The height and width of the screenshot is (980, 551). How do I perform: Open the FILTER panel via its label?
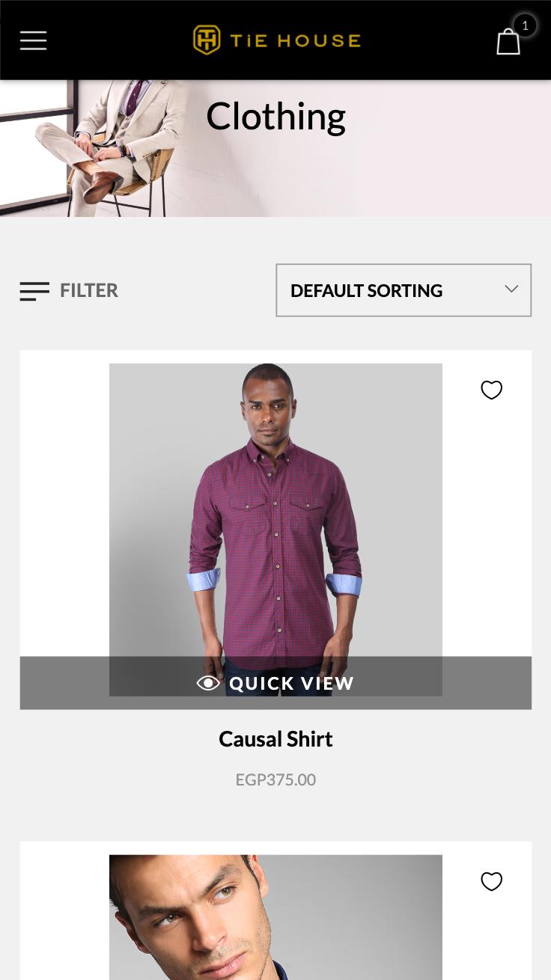click(89, 290)
